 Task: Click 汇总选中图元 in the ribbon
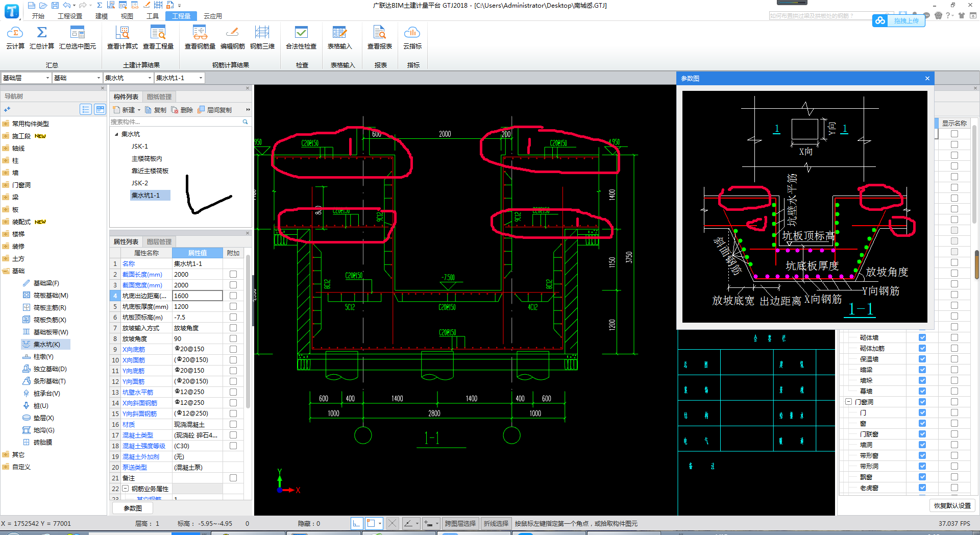[78, 38]
